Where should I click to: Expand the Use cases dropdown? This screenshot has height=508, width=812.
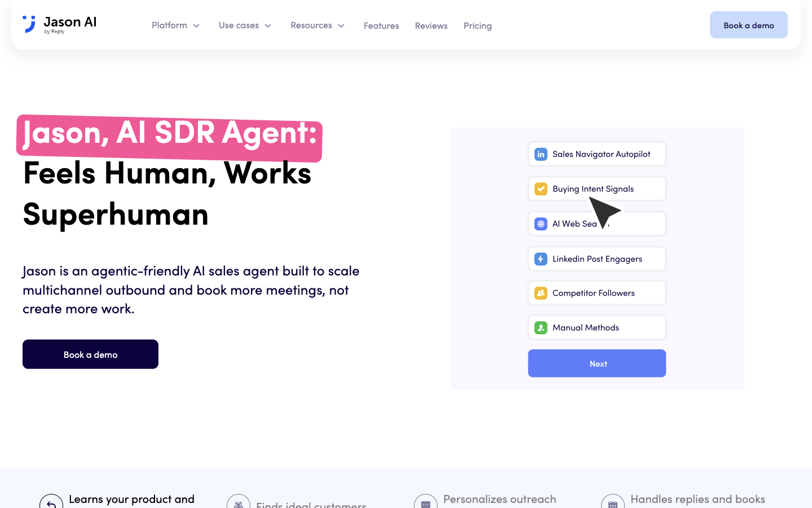[x=245, y=25]
